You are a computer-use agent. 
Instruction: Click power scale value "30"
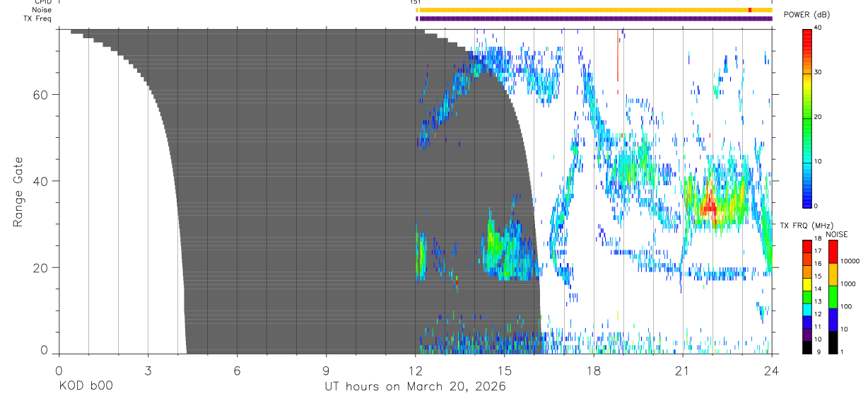pyautogui.click(x=819, y=73)
